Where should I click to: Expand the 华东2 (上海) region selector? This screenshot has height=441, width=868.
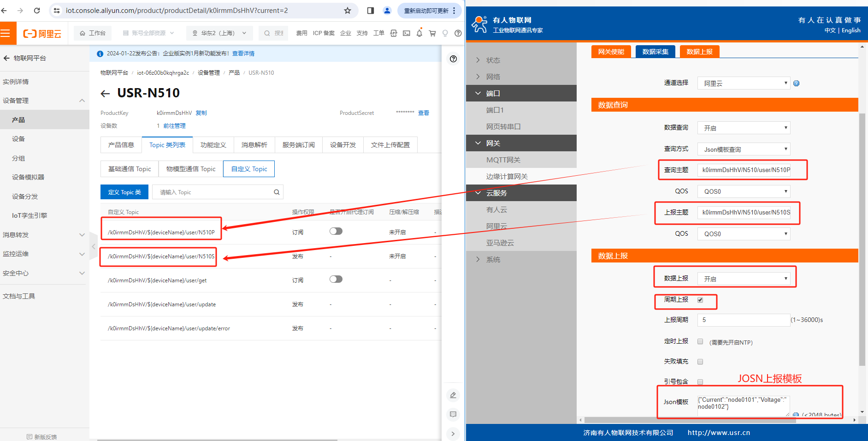(x=219, y=33)
